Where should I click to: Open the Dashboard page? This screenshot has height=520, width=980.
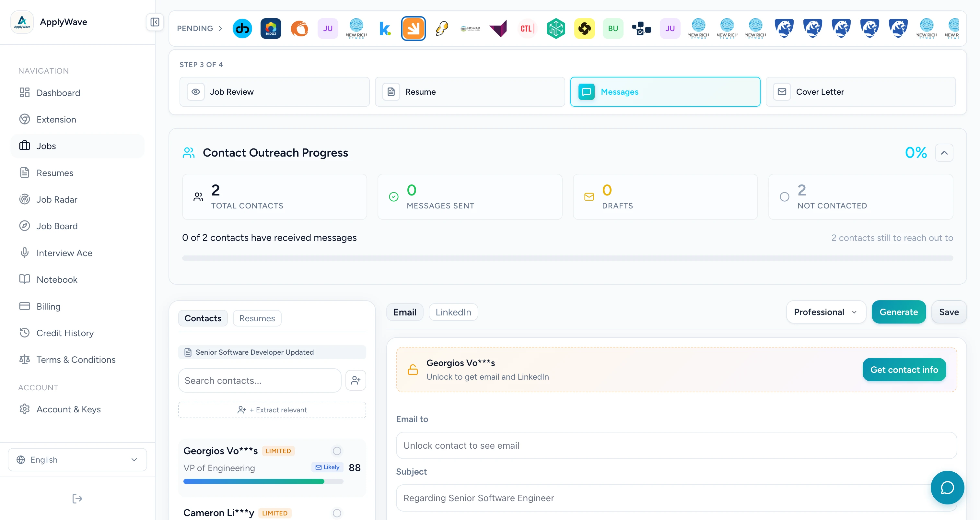pos(77,93)
